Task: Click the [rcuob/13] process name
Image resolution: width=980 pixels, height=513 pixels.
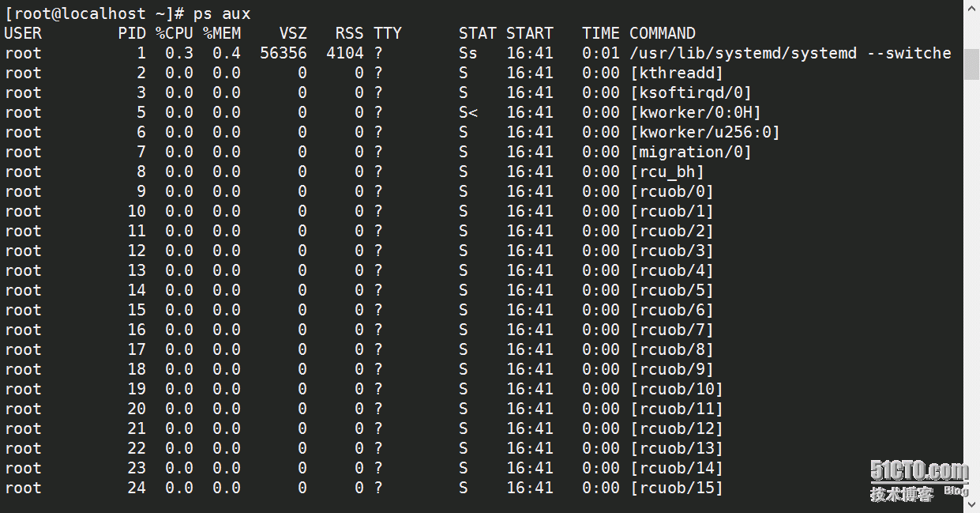Action: [677, 448]
